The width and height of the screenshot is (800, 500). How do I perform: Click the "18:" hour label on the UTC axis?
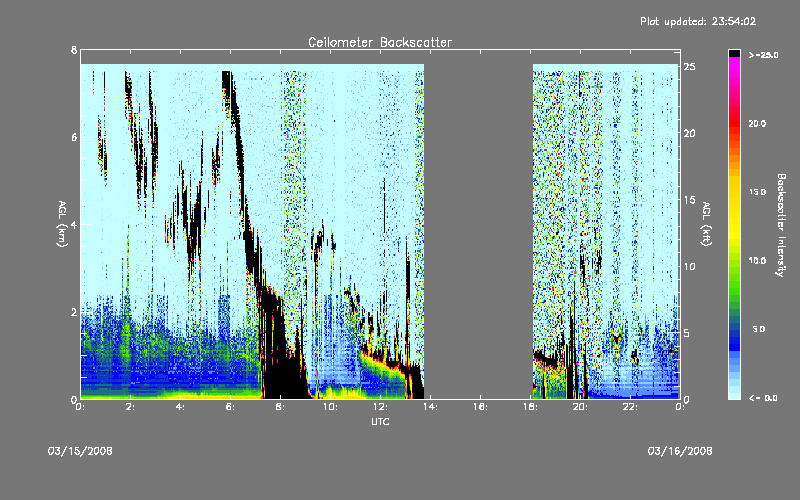[530, 407]
